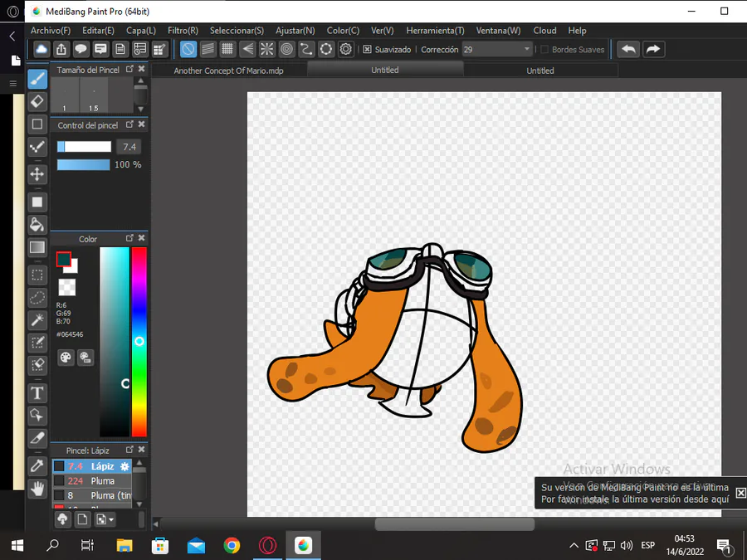This screenshot has height=560, width=747.
Task: Select the Divide panel tool
Action: [x=37, y=437]
